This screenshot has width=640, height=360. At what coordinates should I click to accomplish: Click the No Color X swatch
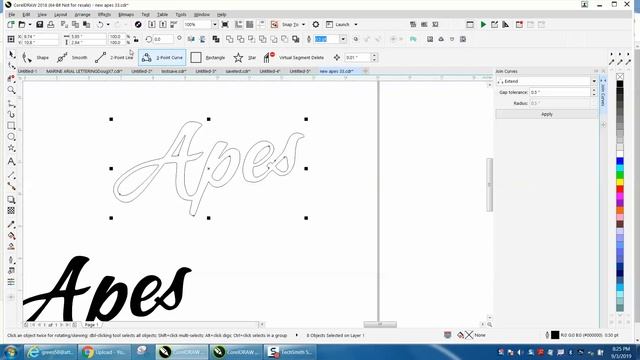click(x=620, y=76)
